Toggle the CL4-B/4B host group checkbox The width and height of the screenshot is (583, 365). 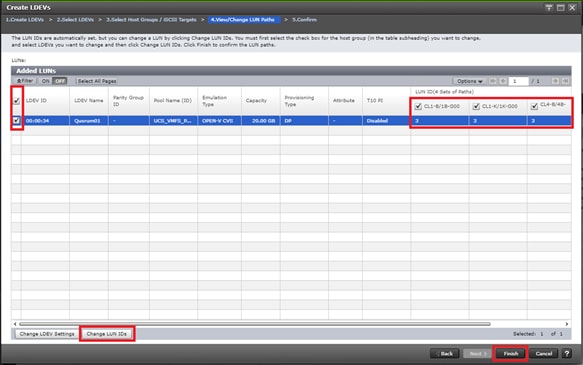point(534,106)
